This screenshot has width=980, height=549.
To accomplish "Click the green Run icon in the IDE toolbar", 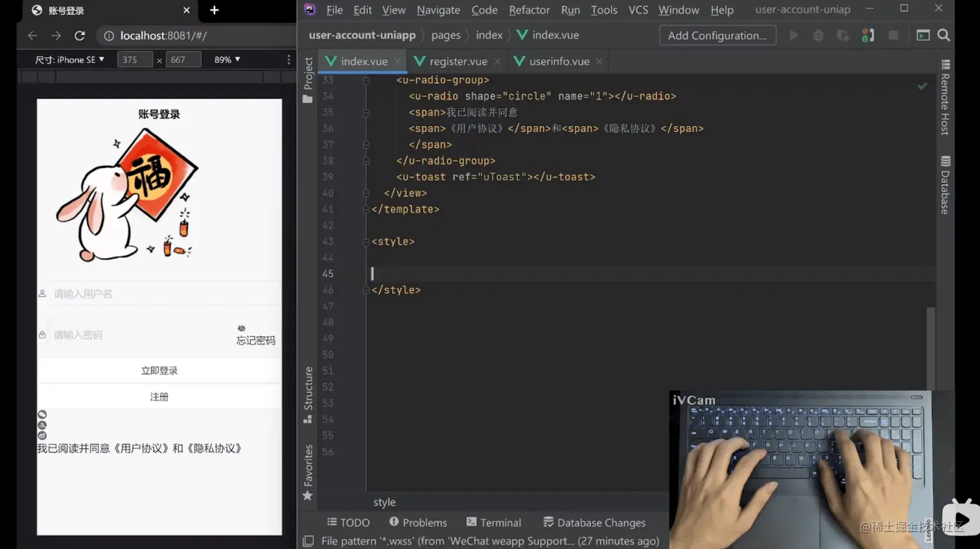I will click(793, 35).
